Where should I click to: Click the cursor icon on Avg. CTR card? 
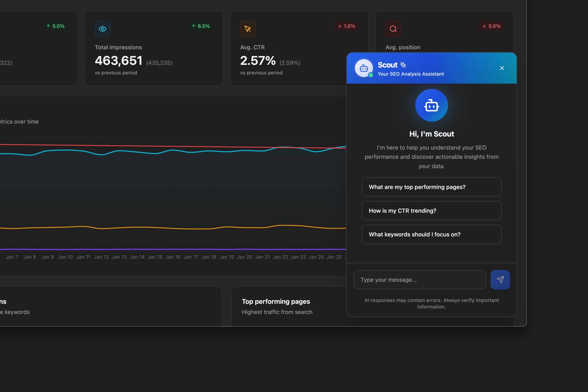point(248,29)
